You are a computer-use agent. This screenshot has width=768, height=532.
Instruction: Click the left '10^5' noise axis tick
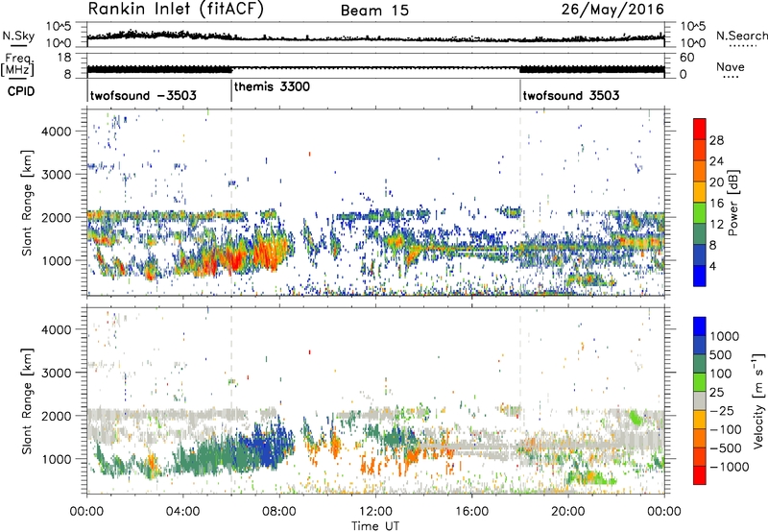[x=59, y=27]
